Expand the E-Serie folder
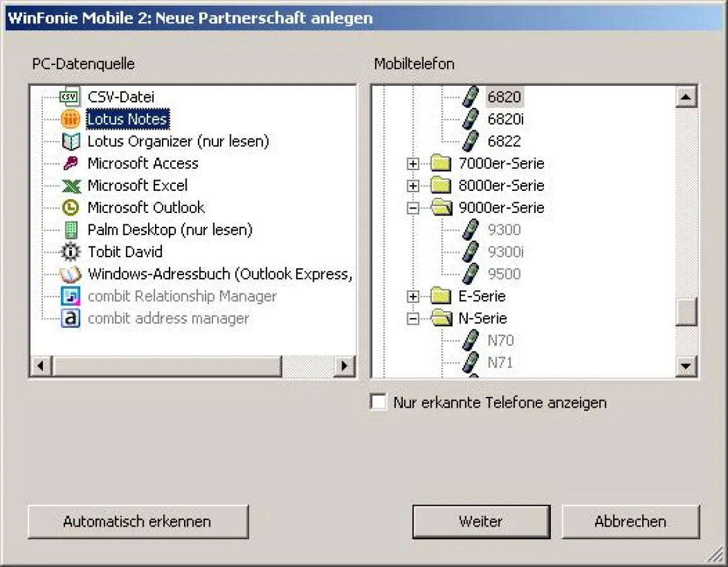This screenshot has height=567, width=728. pyautogui.click(x=413, y=295)
